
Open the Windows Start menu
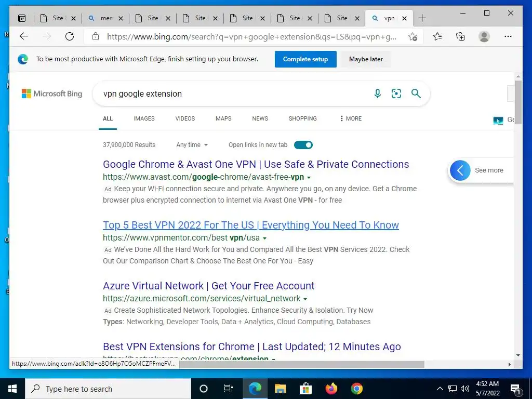pos(12,389)
